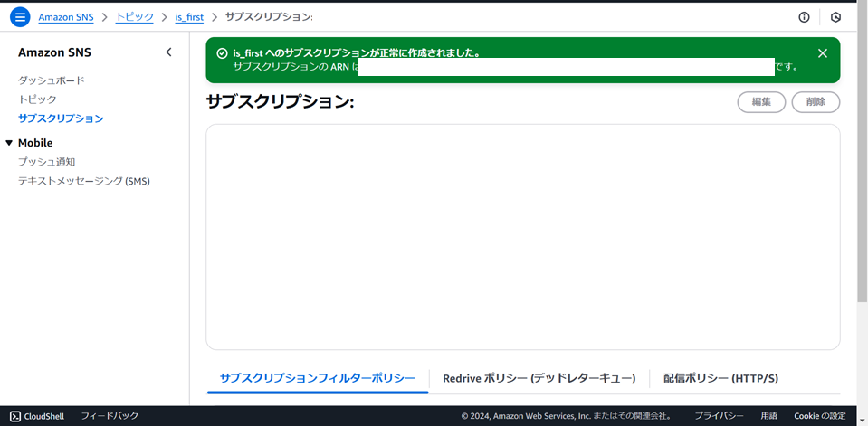This screenshot has height=426, width=868.
Task: Open is_first topic breadcrumb
Action: click(189, 17)
